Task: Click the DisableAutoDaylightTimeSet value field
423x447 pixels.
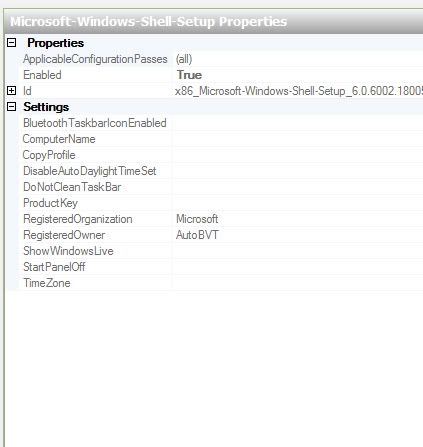Action: (x=298, y=171)
